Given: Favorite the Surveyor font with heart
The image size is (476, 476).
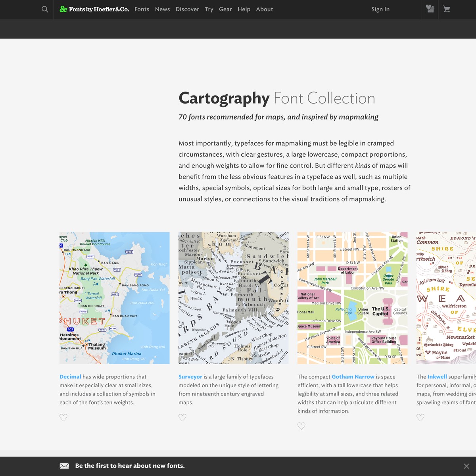Looking at the screenshot, I should coord(182,417).
